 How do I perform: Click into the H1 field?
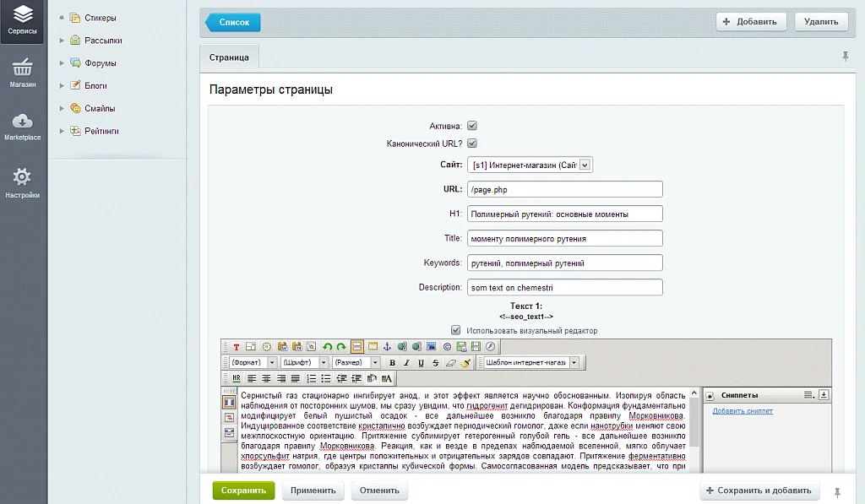point(565,214)
